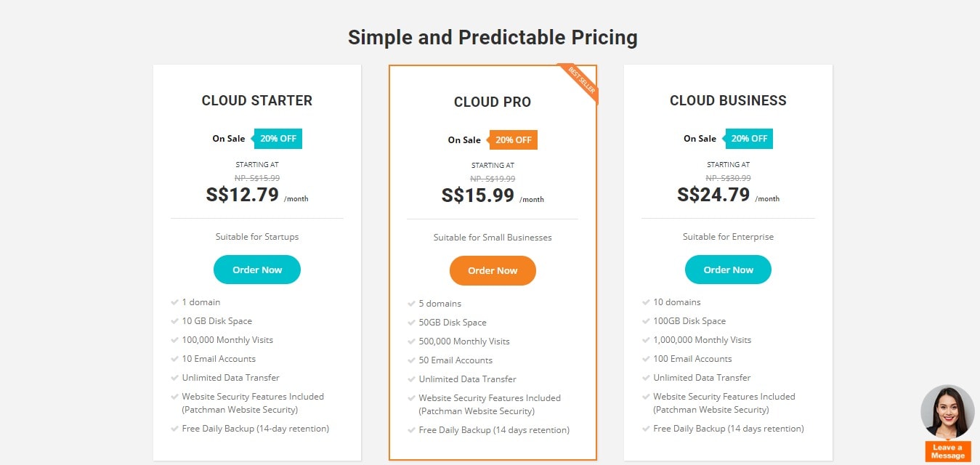Click the checkmark beside 10 Email Accounts
This screenshot has height=465, width=980.
(175, 359)
